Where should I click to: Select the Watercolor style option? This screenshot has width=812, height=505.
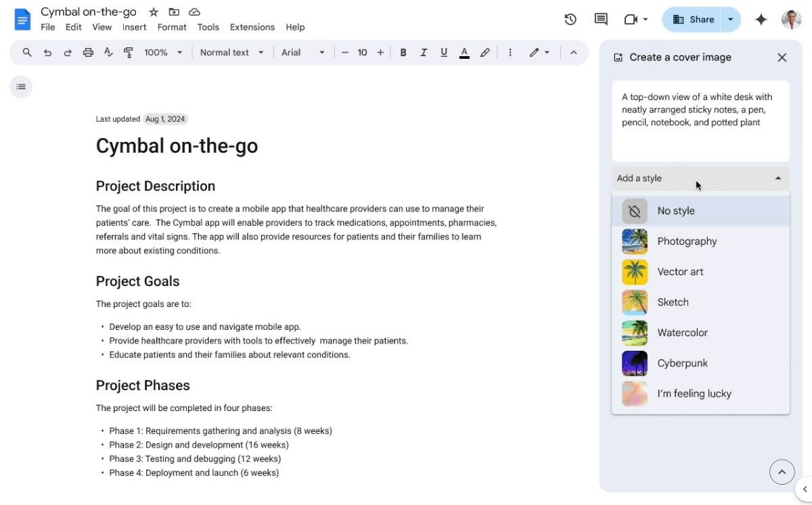tap(682, 333)
